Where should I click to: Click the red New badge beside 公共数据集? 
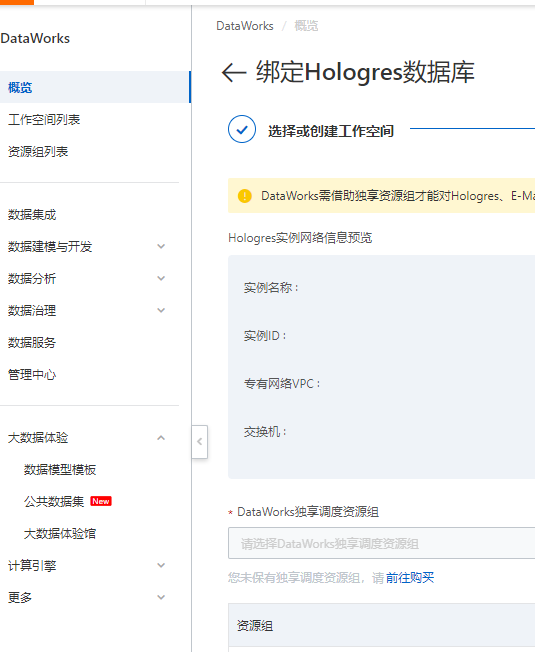coord(101,501)
